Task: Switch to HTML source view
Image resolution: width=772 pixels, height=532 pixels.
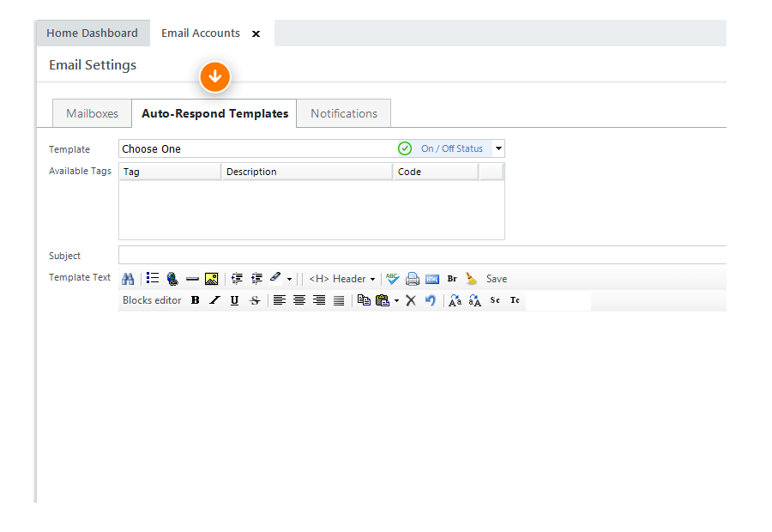Action: tap(432, 280)
